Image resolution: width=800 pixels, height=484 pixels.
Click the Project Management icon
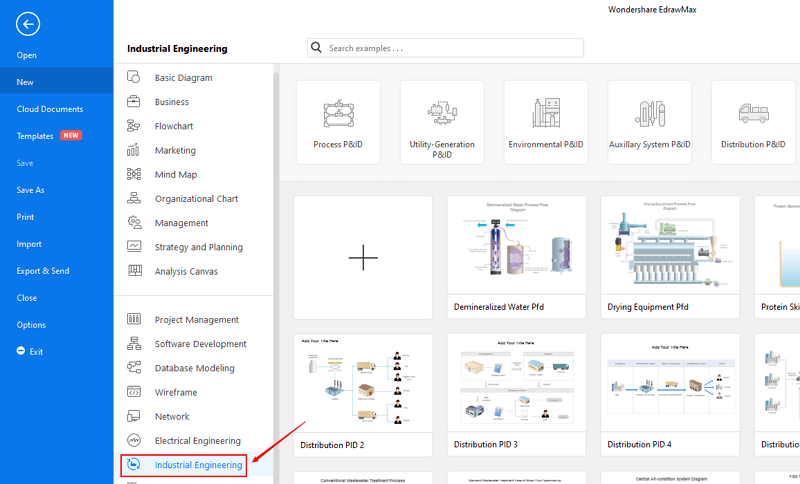coord(134,319)
